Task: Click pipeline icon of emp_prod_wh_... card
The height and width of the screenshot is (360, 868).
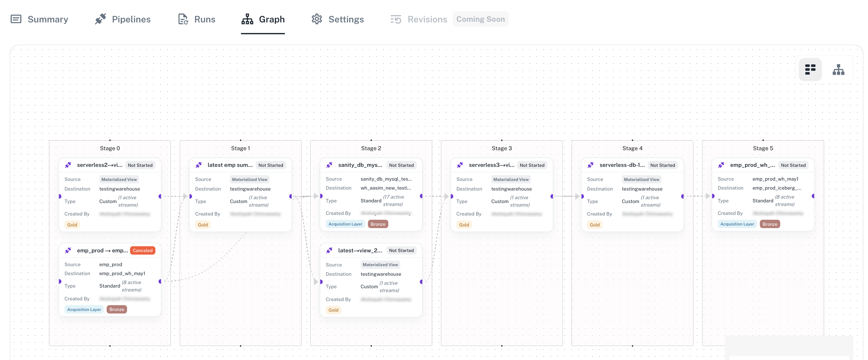Action: (x=721, y=165)
